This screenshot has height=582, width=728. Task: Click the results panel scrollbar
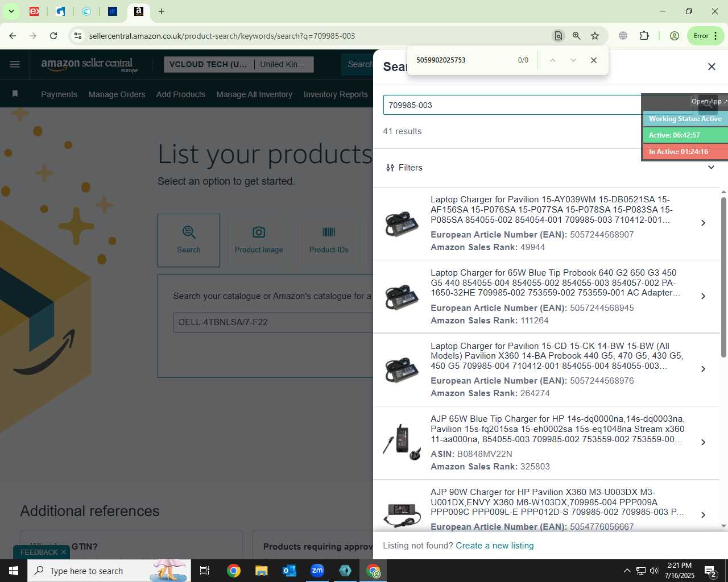(723, 277)
